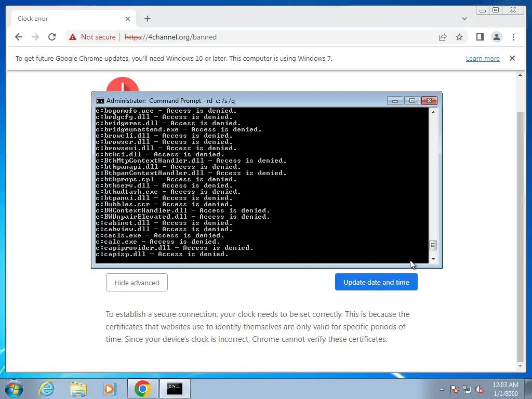The height and width of the screenshot is (399, 532).
Task: Switch to Chrome taskbar button
Action: click(142, 389)
